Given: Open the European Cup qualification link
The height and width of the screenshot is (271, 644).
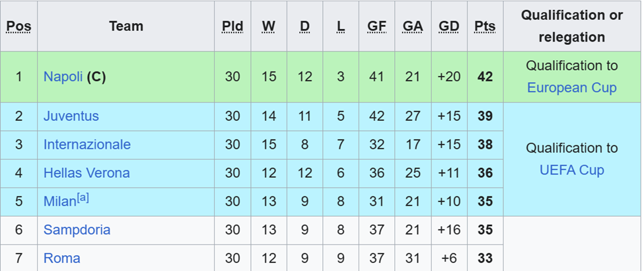Looking at the screenshot, I should tap(571, 88).
